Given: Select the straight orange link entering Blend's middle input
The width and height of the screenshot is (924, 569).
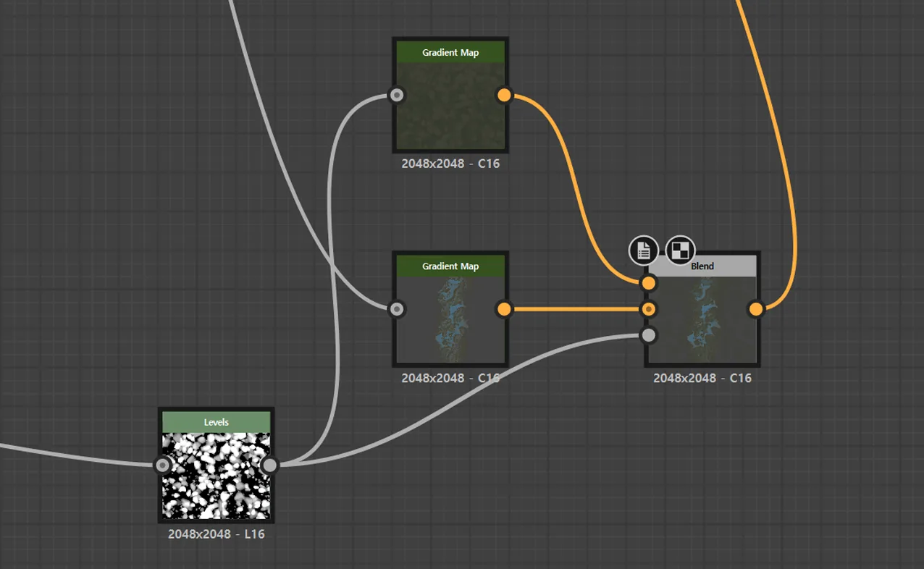Looking at the screenshot, I should [576, 309].
